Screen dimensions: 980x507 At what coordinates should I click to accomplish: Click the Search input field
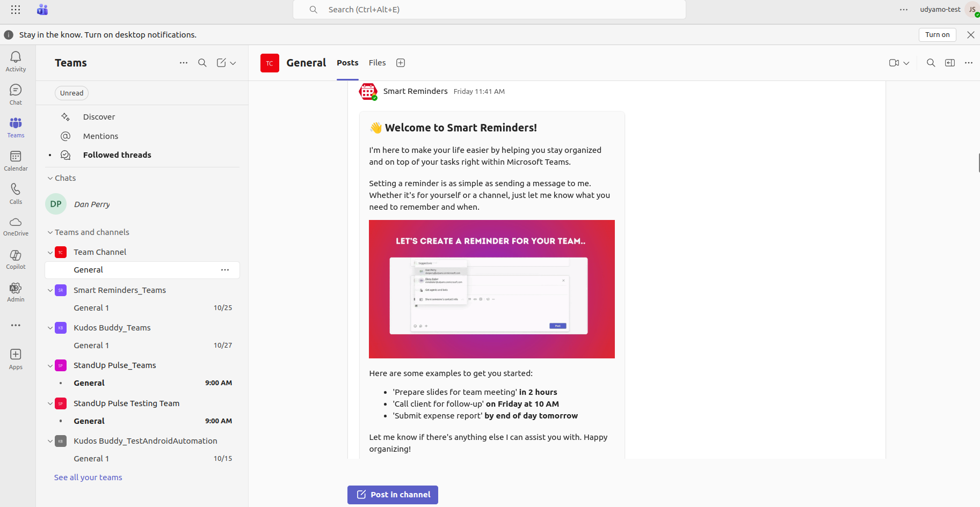click(489, 10)
